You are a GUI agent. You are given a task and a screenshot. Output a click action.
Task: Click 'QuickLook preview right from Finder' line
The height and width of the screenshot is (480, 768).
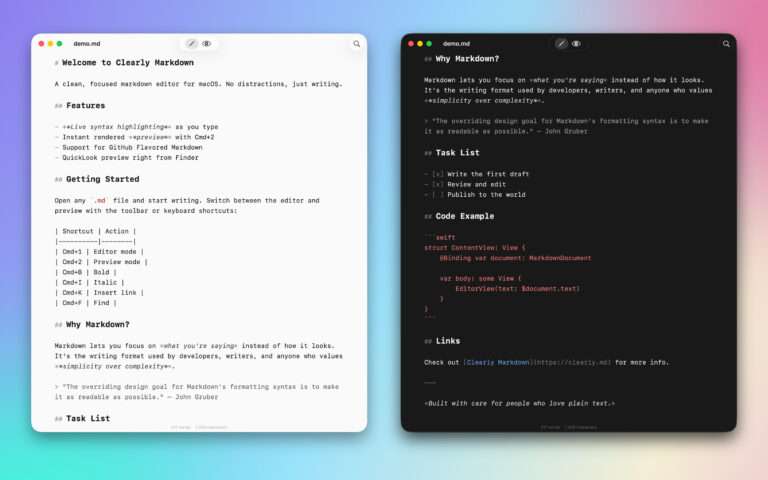click(x=126, y=158)
